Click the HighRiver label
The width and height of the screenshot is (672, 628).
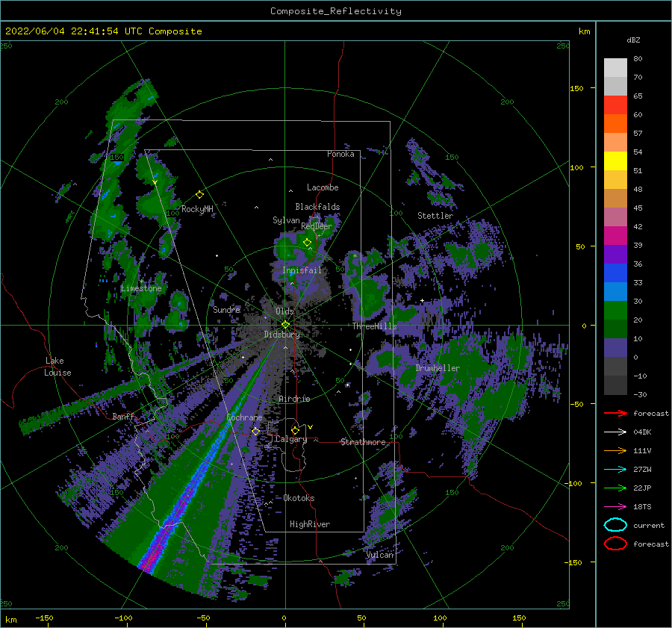click(310, 524)
